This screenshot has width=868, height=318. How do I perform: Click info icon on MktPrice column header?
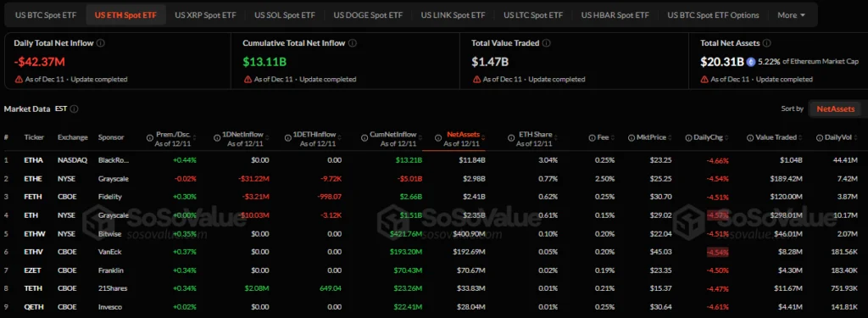(632, 137)
